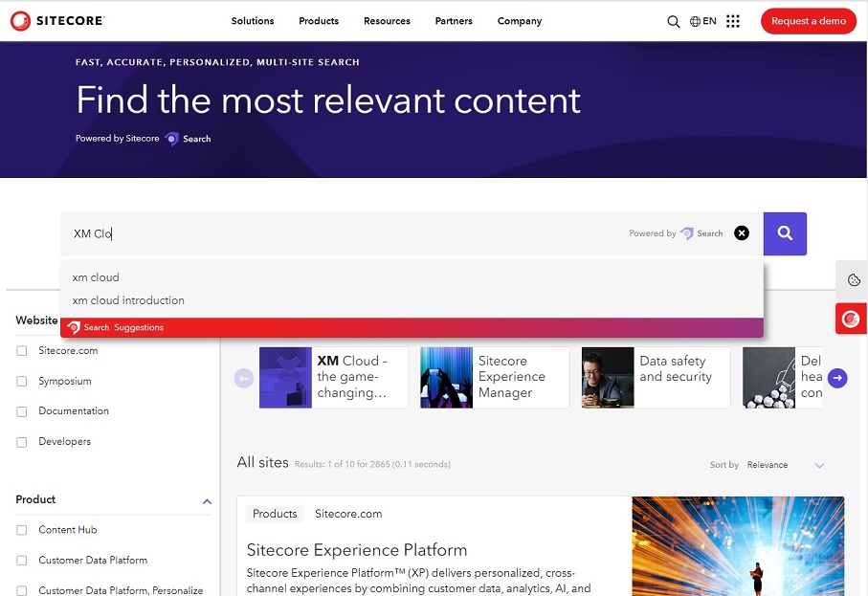Open the Products menu

point(319,21)
